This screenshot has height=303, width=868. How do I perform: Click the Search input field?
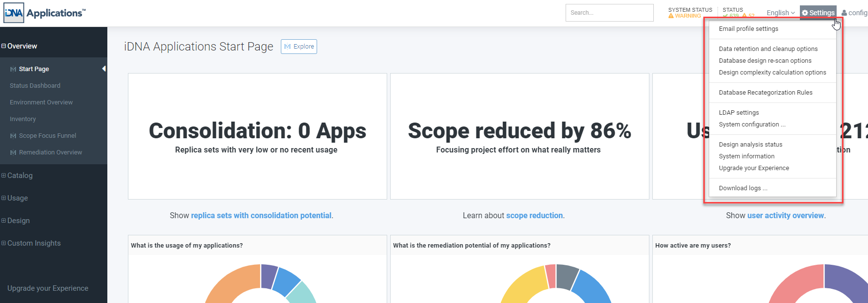point(609,13)
